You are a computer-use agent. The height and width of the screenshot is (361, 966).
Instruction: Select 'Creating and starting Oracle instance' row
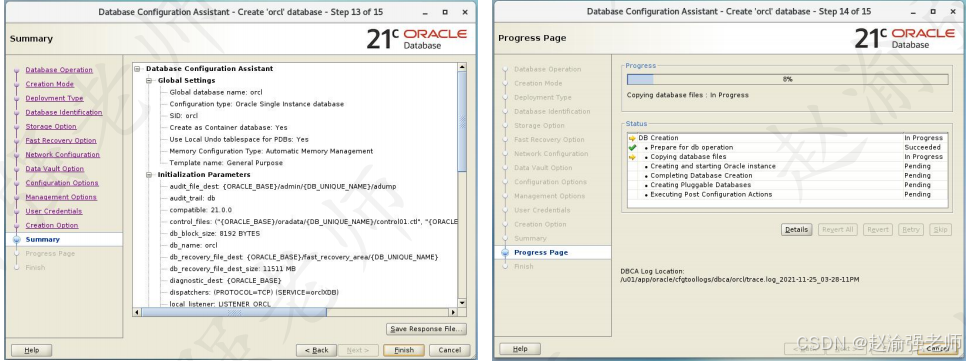pos(787,166)
